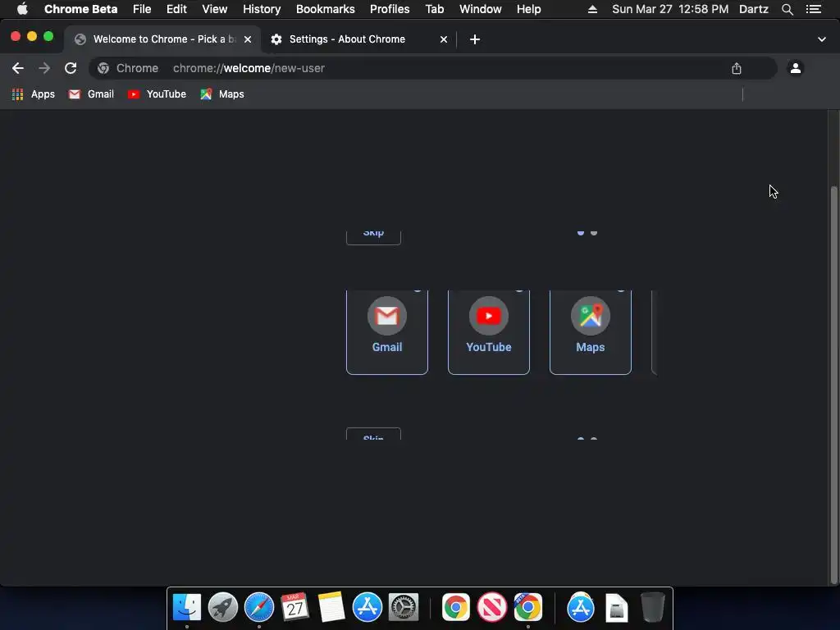Viewport: 840px width, 630px height.
Task: Click the date and time in menu bar
Action: click(x=670, y=9)
